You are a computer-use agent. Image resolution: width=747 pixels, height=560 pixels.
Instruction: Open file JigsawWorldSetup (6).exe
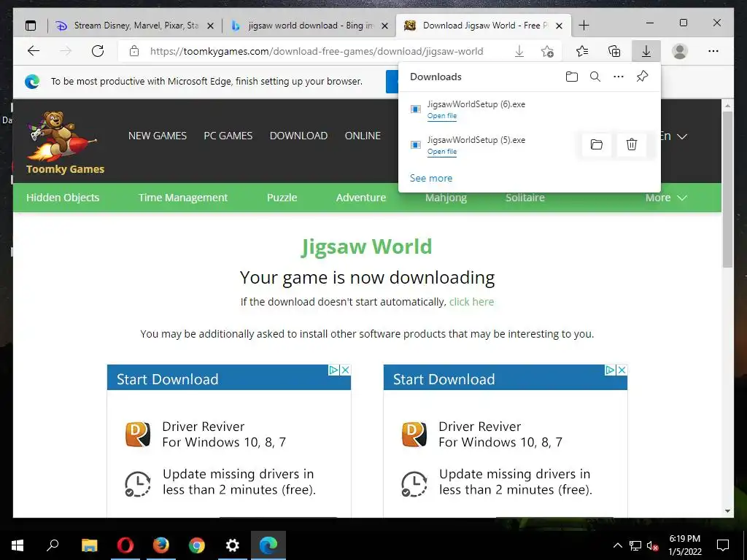(x=441, y=116)
